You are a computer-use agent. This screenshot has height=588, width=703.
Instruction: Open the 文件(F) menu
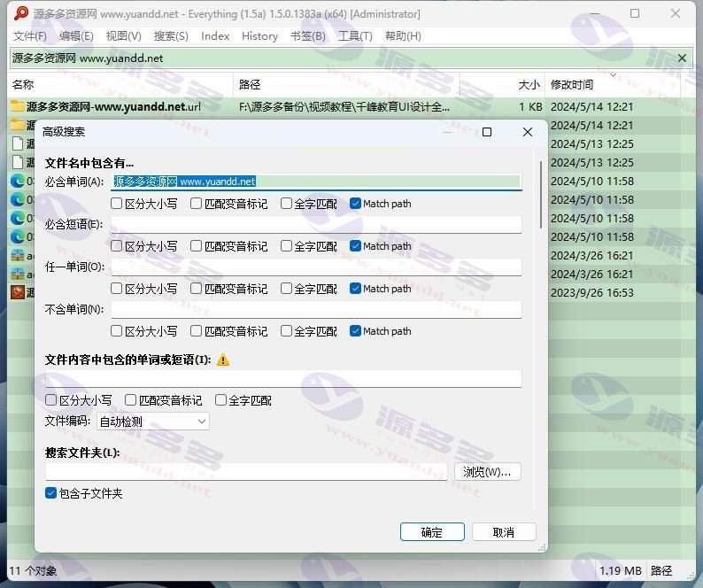tap(29, 36)
